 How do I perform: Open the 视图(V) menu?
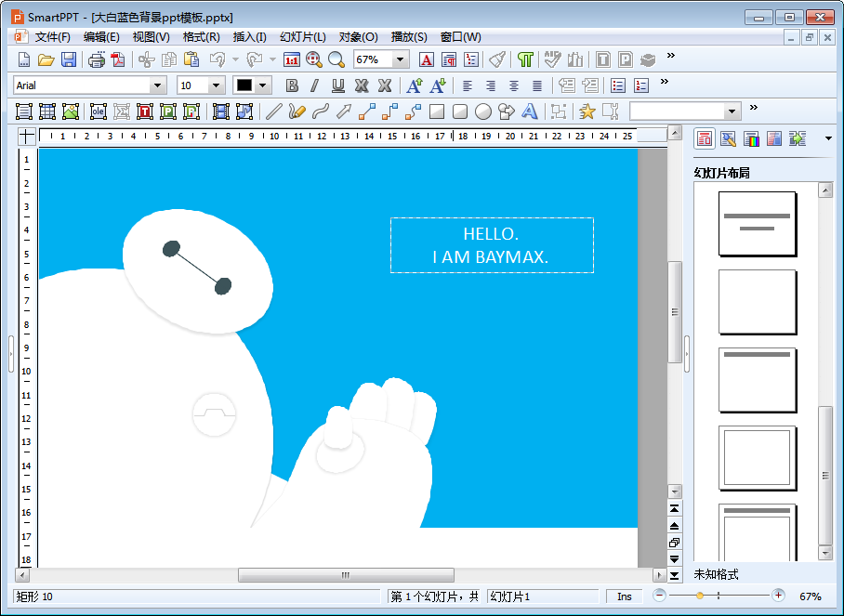click(x=152, y=37)
